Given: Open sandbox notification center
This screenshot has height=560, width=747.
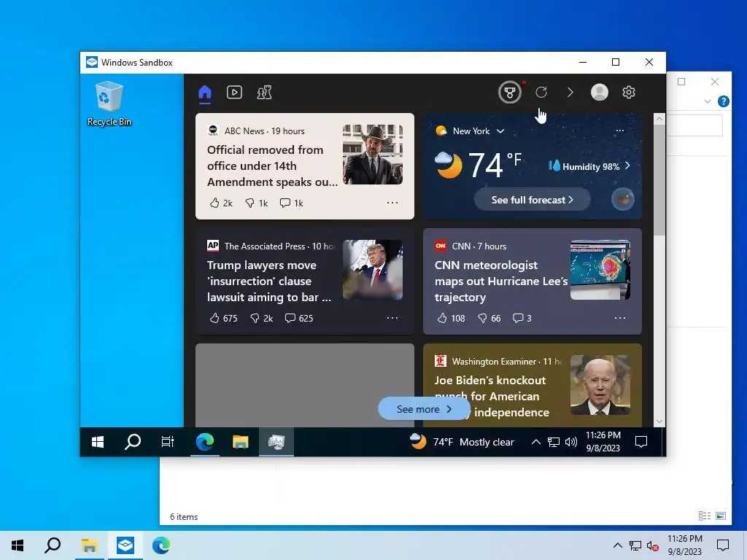Looking at the screenshot, I should [x=641, y=442].
